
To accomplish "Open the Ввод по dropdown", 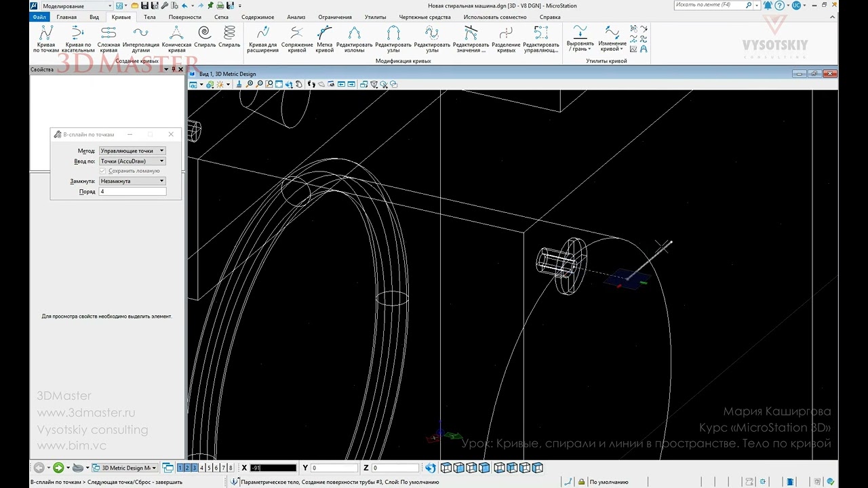I will coord(132,161).
